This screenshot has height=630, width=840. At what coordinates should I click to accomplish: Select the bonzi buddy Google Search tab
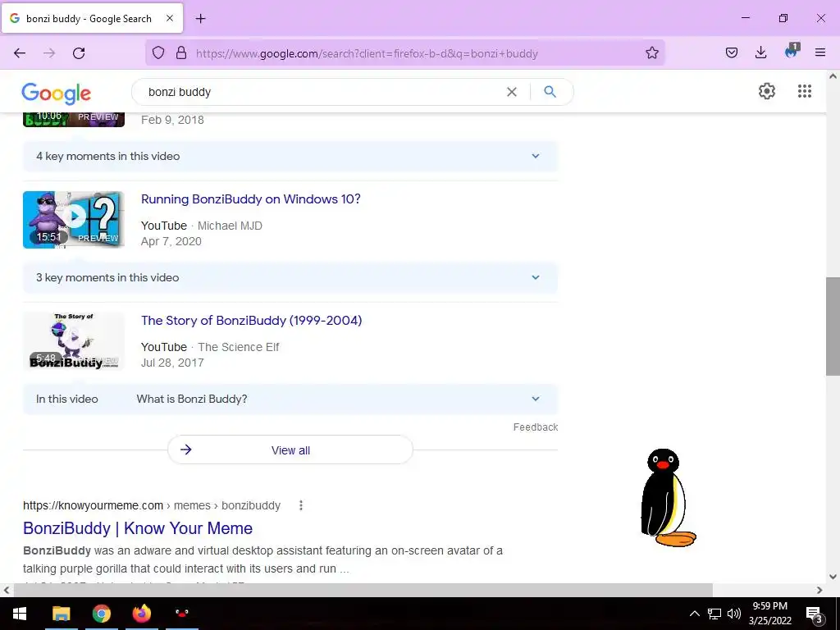93,18
